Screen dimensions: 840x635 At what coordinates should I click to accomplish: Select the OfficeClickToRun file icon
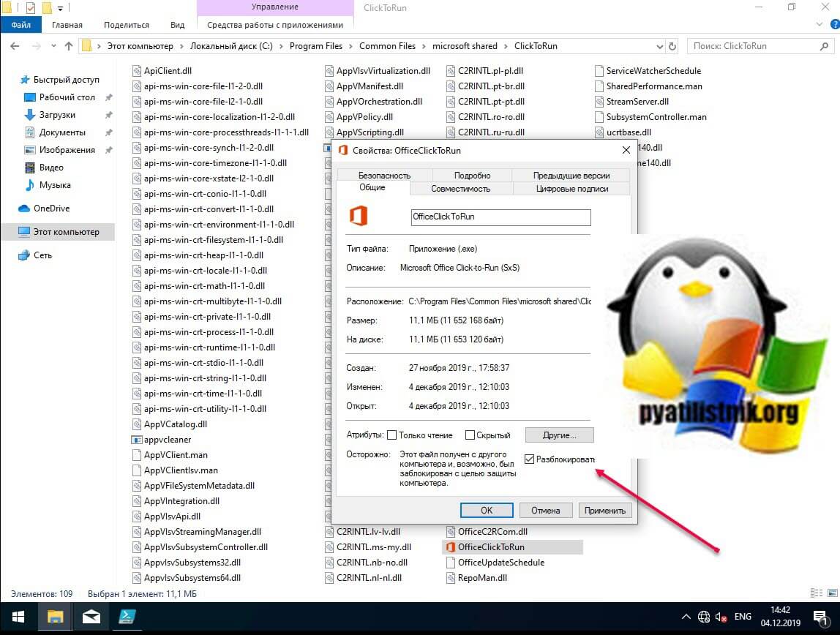[x=451, y=547]
